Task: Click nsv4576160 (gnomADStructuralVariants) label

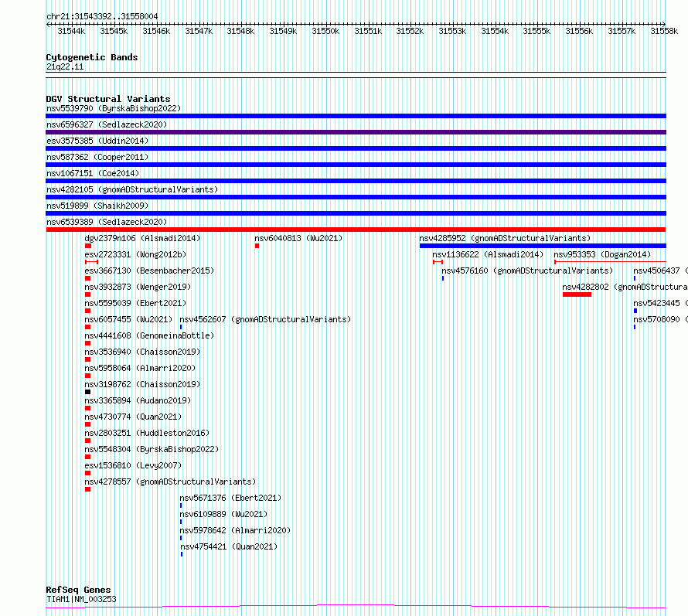Action: coord(527,271)
